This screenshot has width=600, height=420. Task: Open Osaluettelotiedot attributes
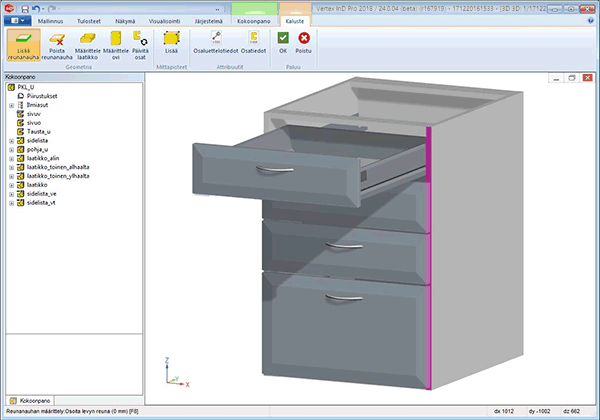click(216, 43)
